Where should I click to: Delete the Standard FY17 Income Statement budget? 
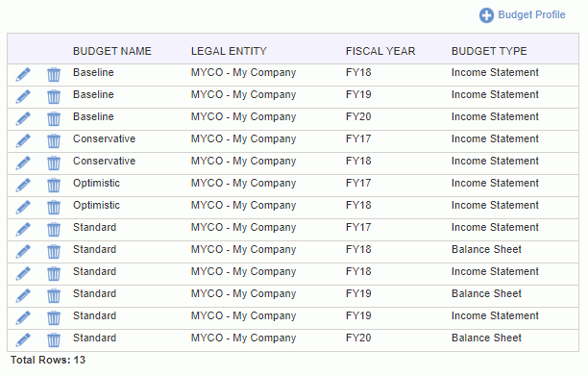tap(54, 230)
